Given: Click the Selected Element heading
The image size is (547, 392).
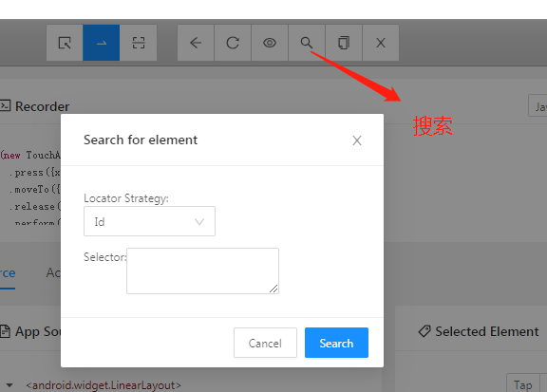Looking at the screenshot, I should point(486,331).
